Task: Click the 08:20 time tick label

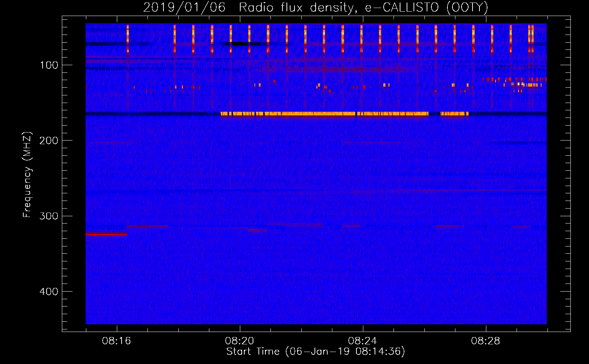Action: click(240, 341)
